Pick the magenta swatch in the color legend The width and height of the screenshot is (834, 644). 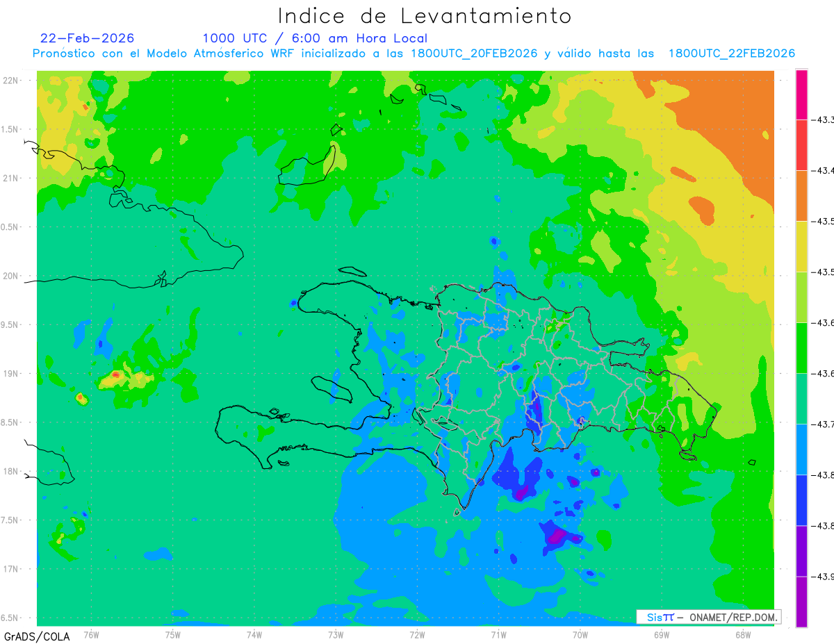point(801,94)
